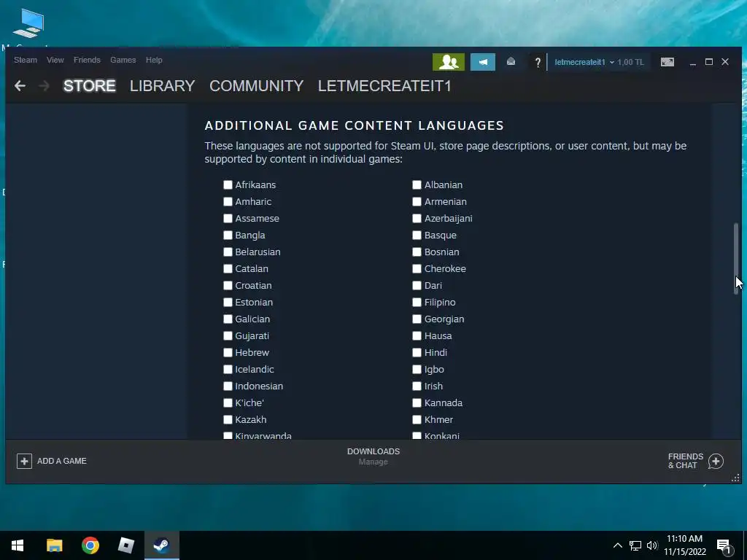Open the network tray icon
This screenshot has height=560, width=747.
pos(635,545)
